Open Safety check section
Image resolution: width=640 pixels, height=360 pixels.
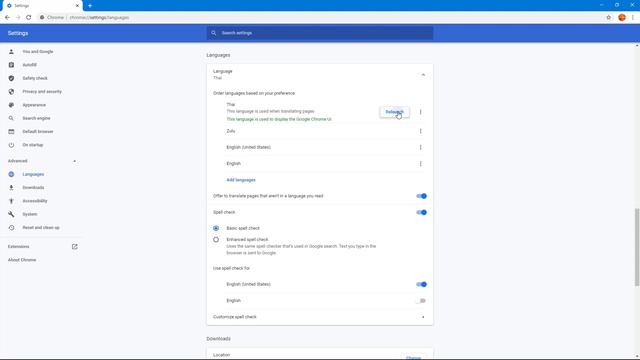[35, 78]
